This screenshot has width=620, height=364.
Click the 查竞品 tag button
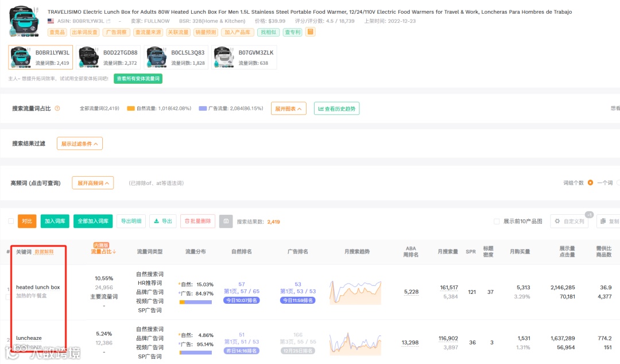(x=57, y=32)
